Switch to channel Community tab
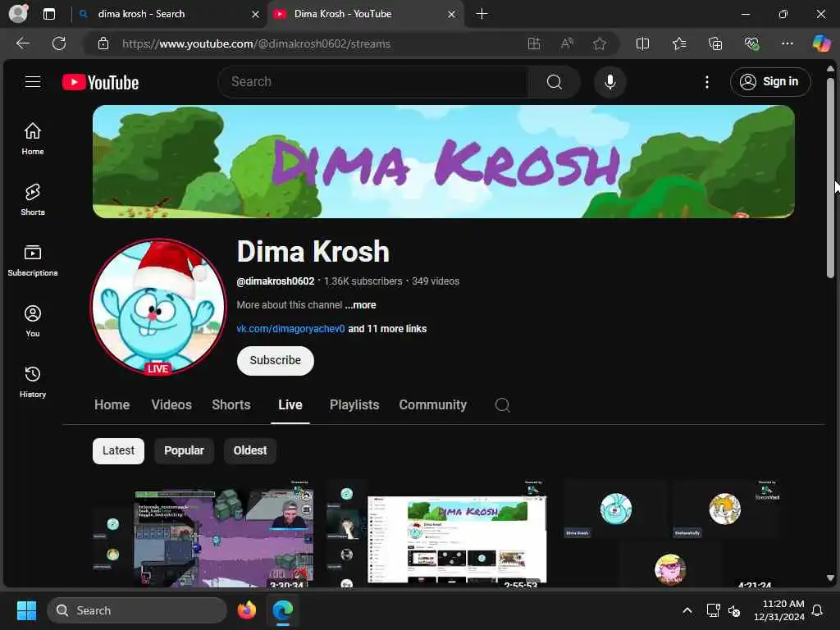Viewport: 840px width, 630px height. point(433,405)
